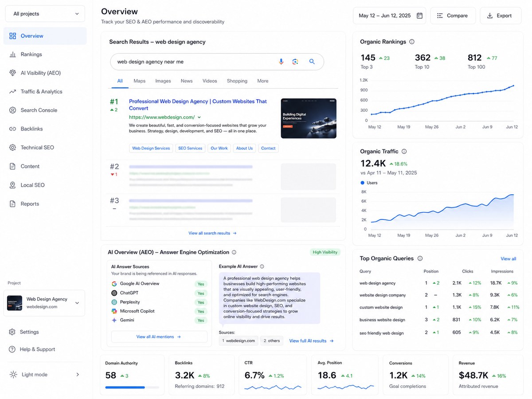Open the Rankings page in sidebar
Image resolution: width=532 pixels, height=399 pixels.
tap(45, 55)
